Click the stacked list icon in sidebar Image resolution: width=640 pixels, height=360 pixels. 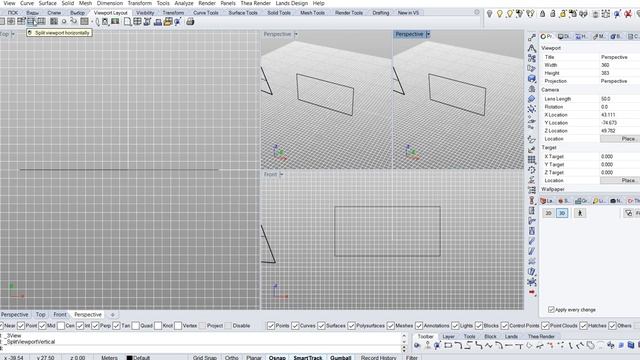pyautogui.click(x=531, y=190)
